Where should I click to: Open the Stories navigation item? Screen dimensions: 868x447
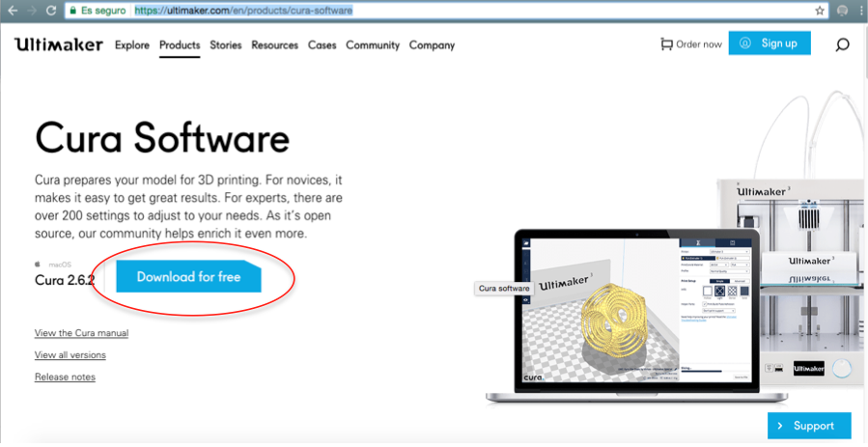[x=225, y=45]
